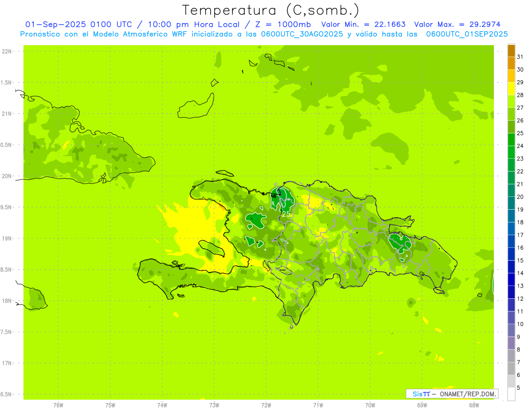Click the legend value '20'

[520, 197]
